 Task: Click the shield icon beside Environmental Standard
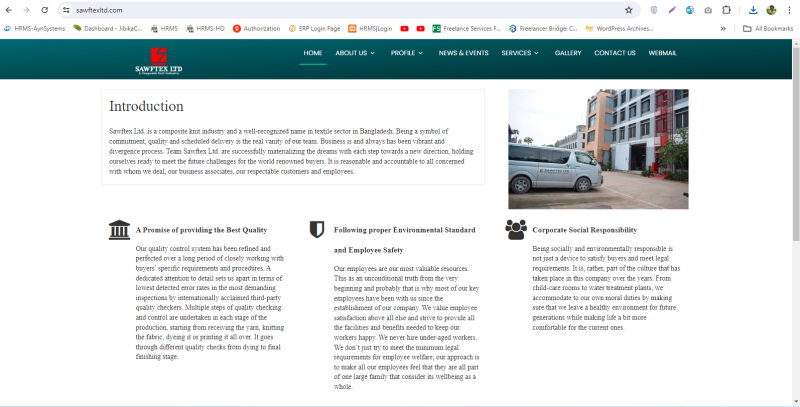[x=317, y=230]
